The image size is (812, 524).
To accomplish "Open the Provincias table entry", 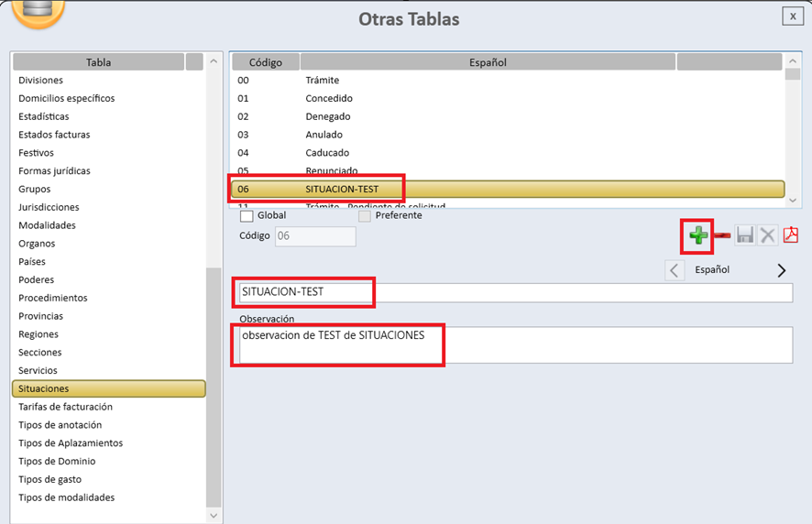I will point(40,316).
